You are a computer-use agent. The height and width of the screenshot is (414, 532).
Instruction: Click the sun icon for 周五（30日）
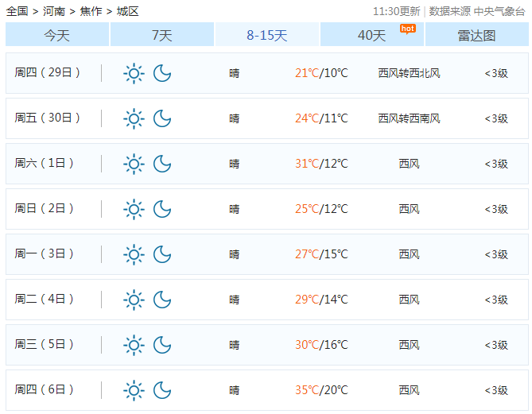click(134, 118)
